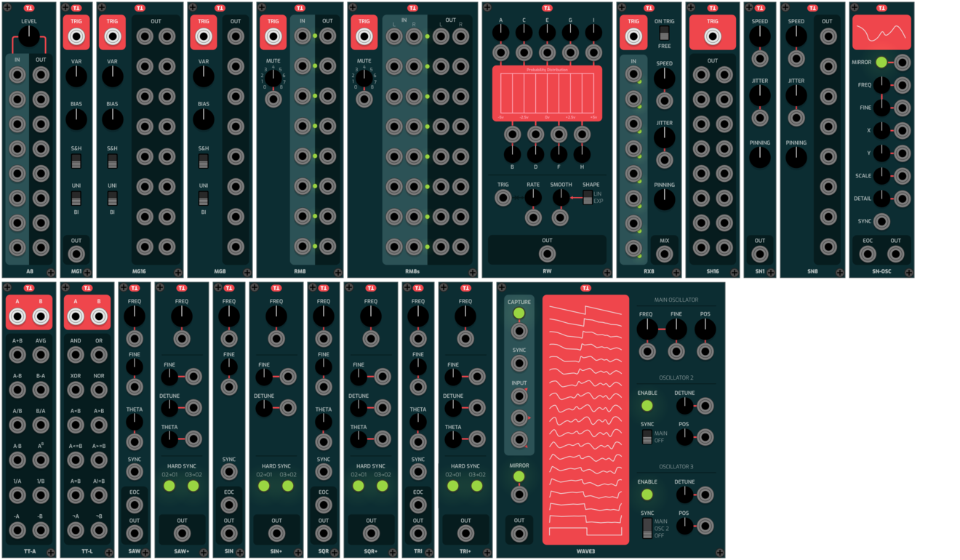The height and width of the screenshot is (560, 960).
Task: Click the OUT jack on the TRI+ module
Action: [x=465, y=534]
